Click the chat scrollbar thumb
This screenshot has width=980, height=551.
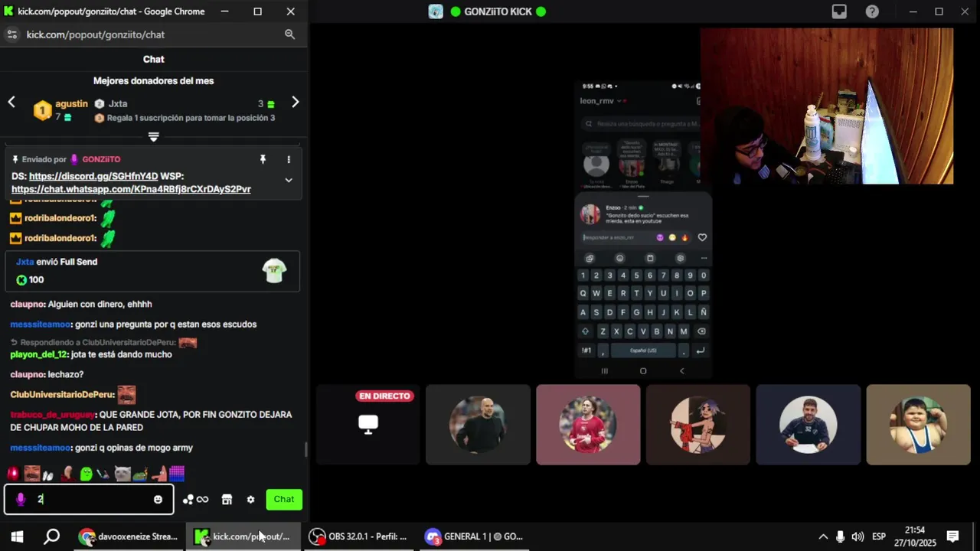tap(305, 449)
